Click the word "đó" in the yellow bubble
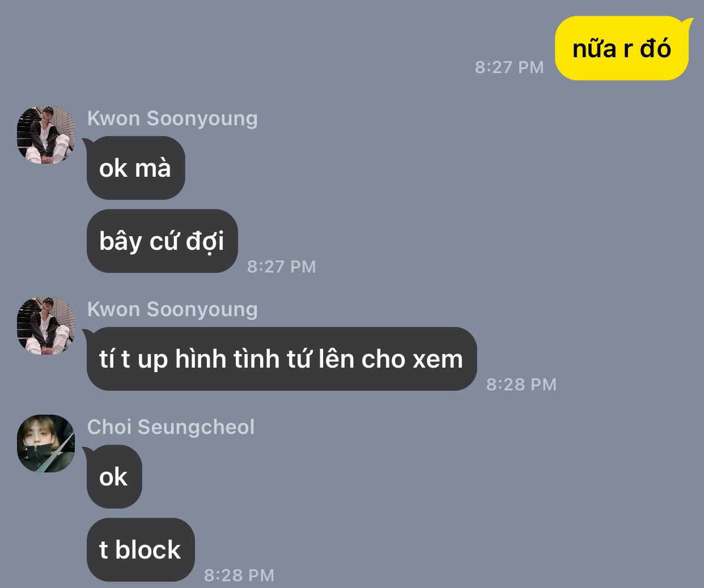 click(x=655, y=48)
